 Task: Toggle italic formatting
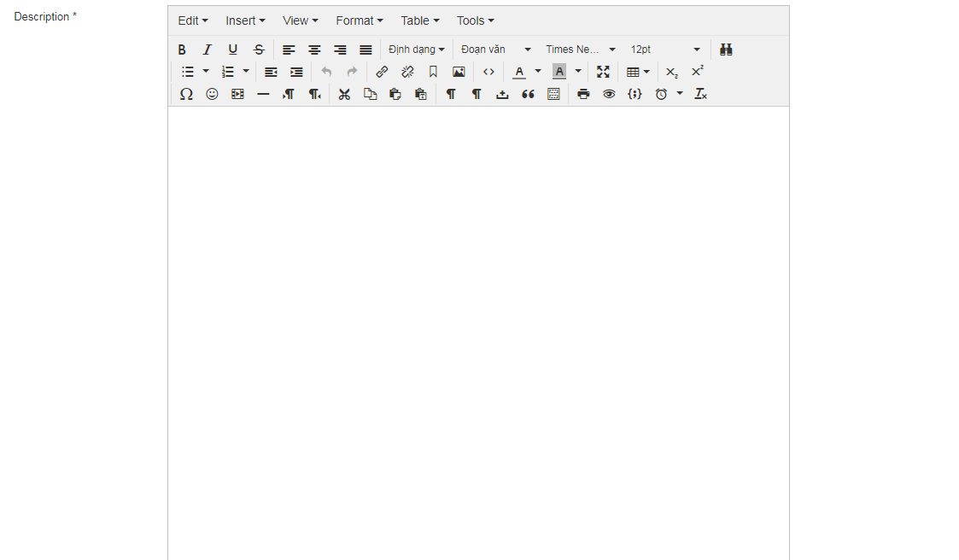click(208, 50)
